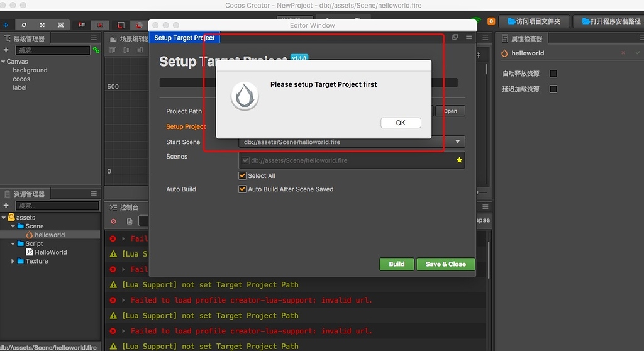Click the rotate tool in top toolbar

(24, 25)
